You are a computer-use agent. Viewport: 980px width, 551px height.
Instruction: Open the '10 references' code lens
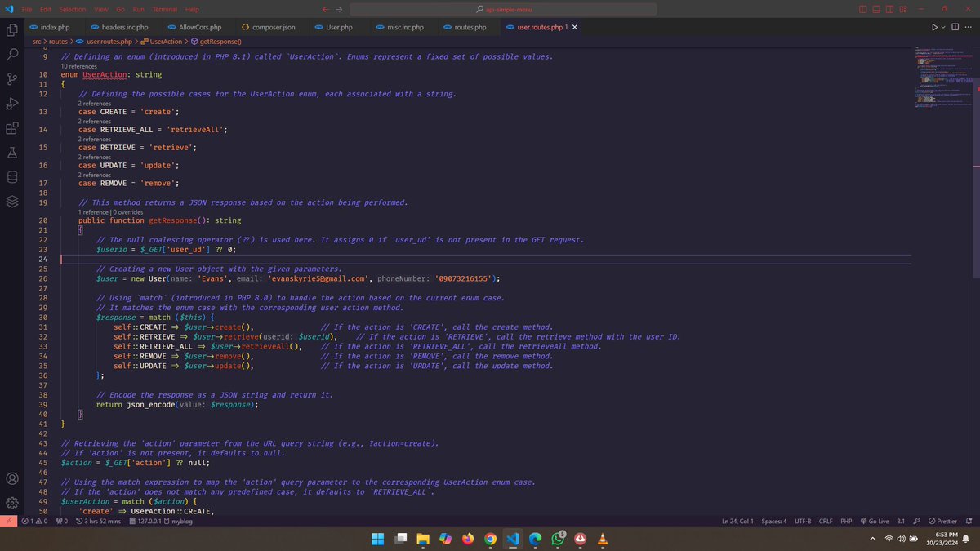[78, 65]
